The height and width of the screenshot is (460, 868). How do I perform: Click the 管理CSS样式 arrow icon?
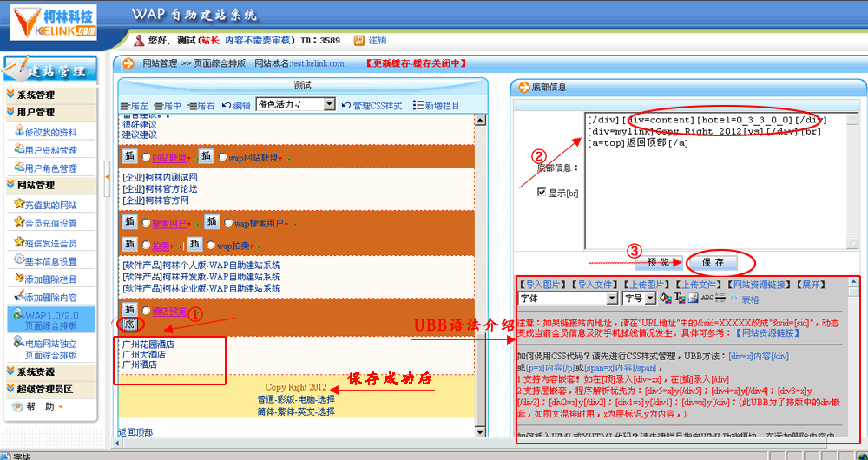pos(346,105)
